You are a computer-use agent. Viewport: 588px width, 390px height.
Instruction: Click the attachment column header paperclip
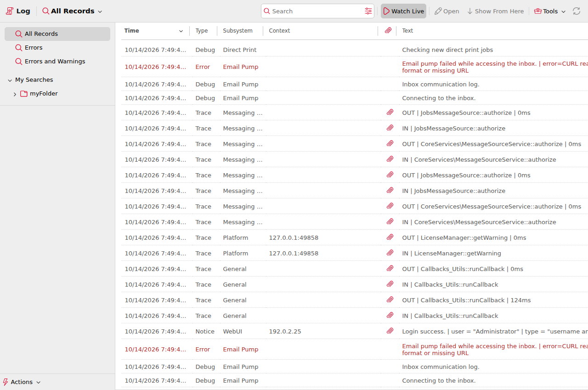pyautogui.click(x=388, y=30)
